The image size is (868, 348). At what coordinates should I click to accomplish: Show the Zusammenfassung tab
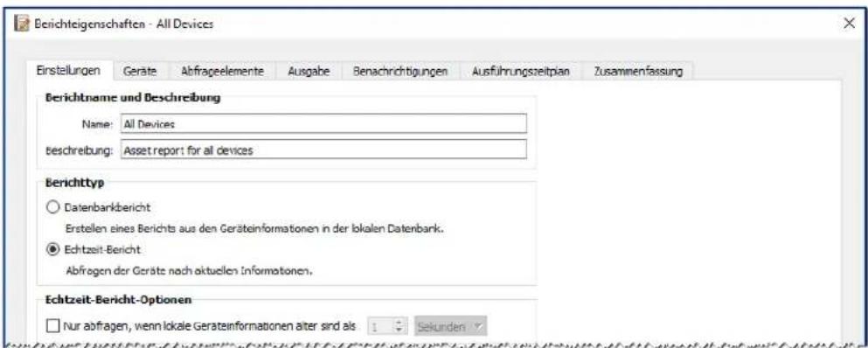(x=638, y=71)
